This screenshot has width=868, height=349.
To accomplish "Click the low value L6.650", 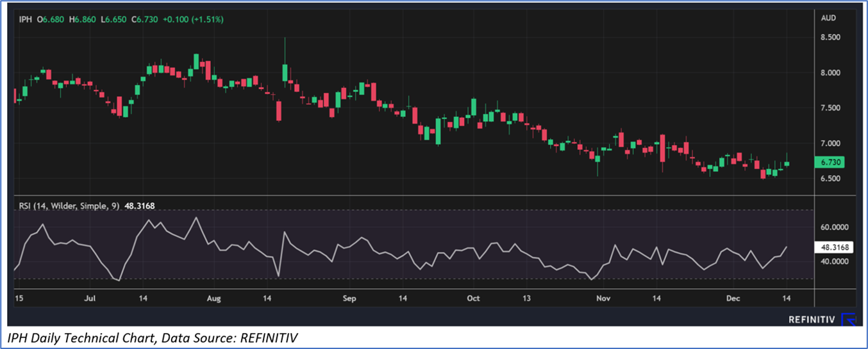I will coord(113,20).
